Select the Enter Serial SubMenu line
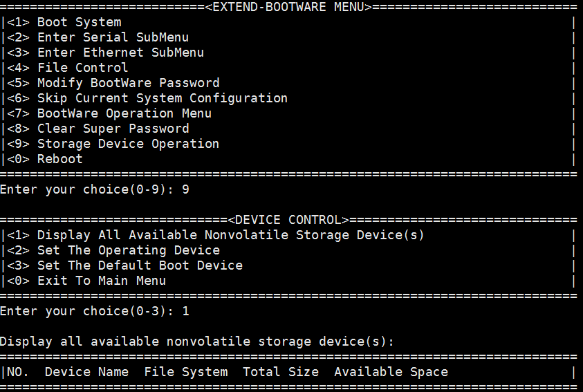Viewport: 583px width, 392px height. [113, 37]
